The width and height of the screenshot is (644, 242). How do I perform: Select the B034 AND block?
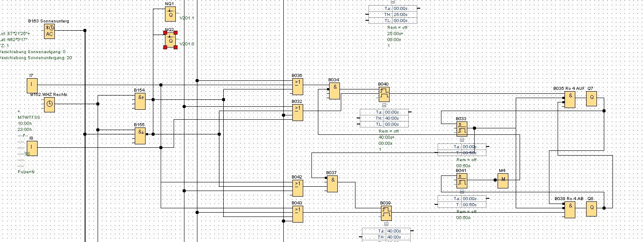334,90
